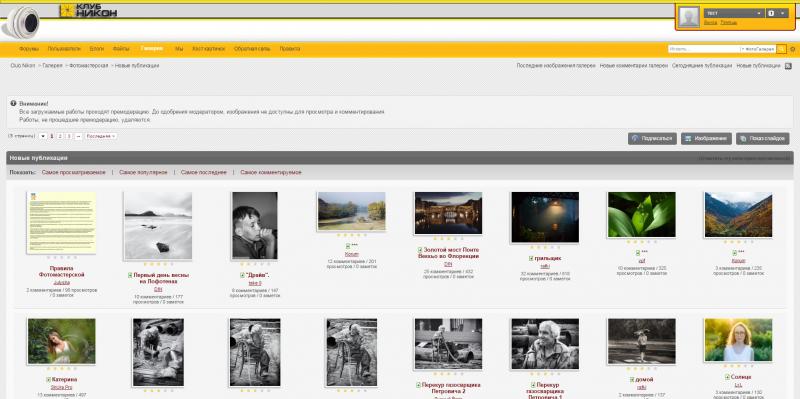
Task: Click the next page arrow
Action: tap(78, 136)
